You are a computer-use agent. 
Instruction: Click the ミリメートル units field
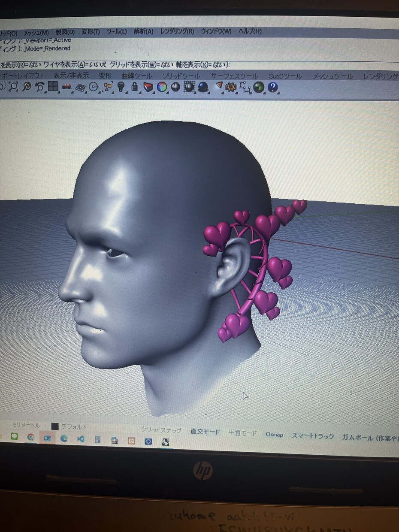click(x=26, y=425)
